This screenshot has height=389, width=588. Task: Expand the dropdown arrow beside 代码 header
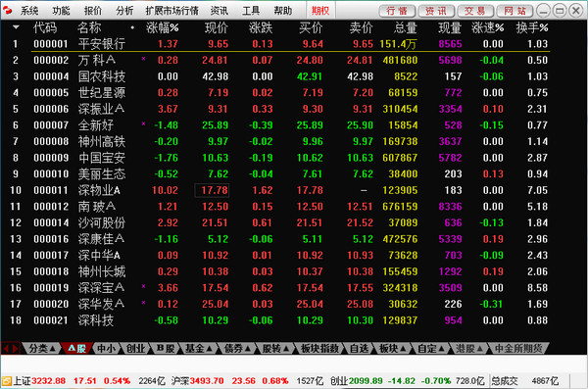point(16,27)
